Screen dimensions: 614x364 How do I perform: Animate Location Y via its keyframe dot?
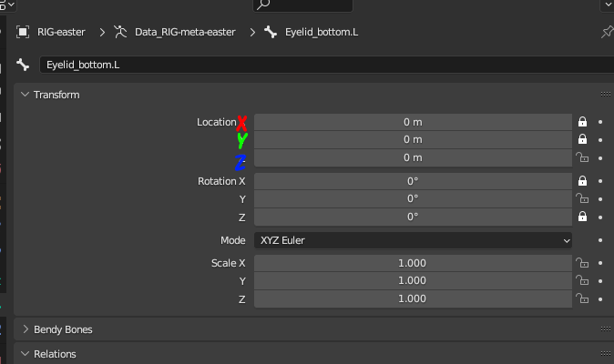click(600, 140)
